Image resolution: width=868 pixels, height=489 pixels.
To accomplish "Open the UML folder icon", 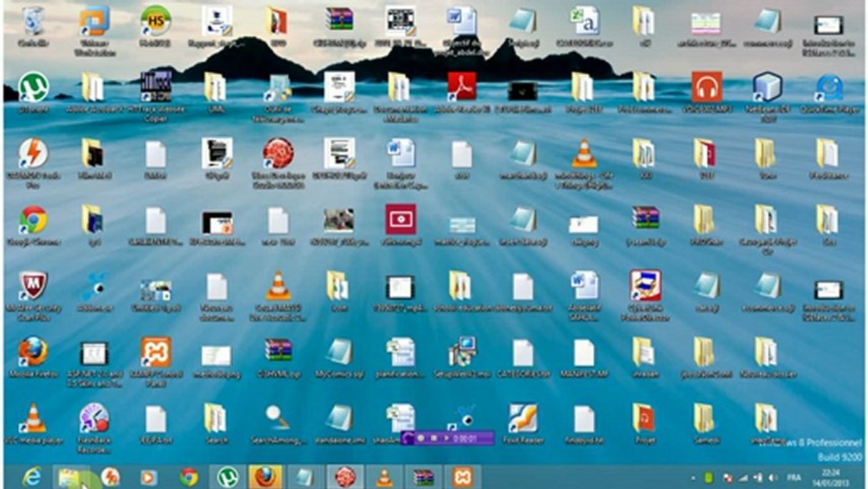I will [216, 87].
